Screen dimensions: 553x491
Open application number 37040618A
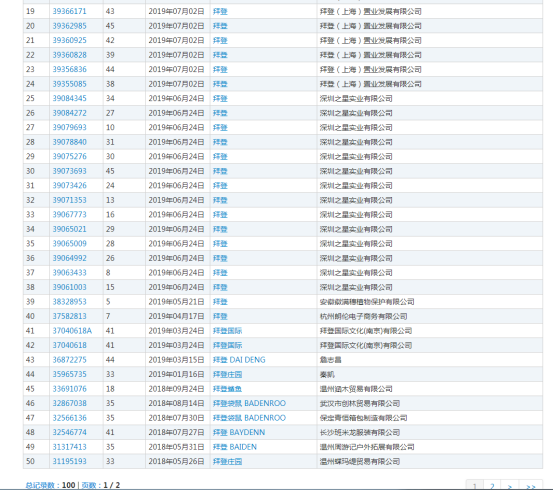[x=72, y=331]
